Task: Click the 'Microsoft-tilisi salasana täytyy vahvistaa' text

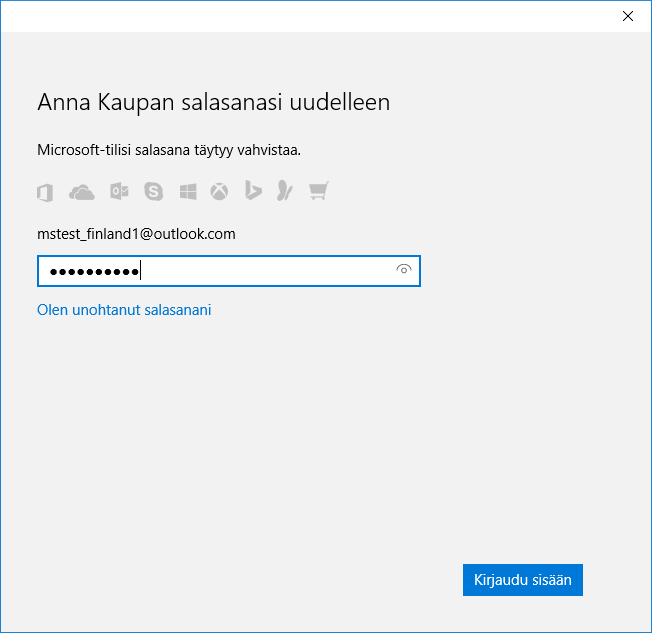Action: click(169, 150)
